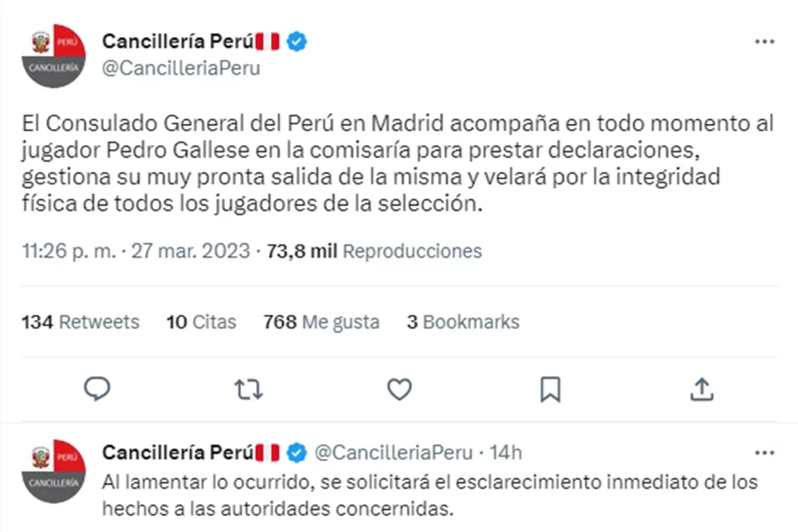
Task: Bookmark the tweet
Action: (x=550, y=388)
